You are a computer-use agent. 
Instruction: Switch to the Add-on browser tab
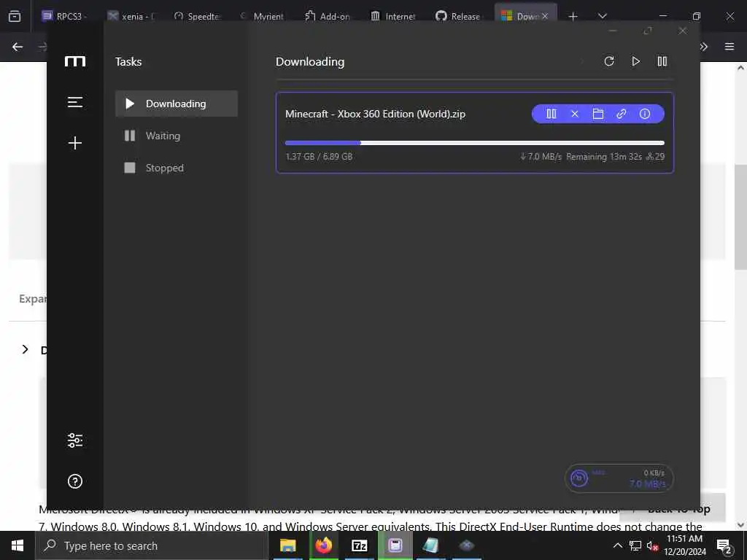click(328, 16)
